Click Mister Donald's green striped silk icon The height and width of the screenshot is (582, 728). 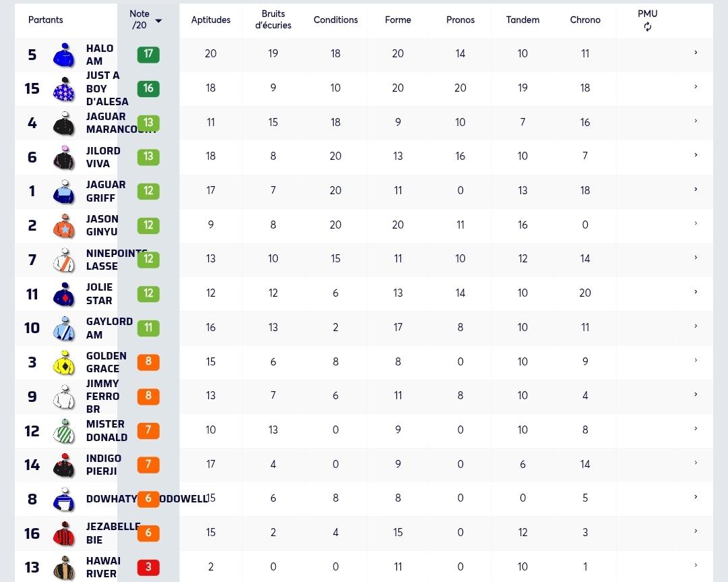[64, 431]
